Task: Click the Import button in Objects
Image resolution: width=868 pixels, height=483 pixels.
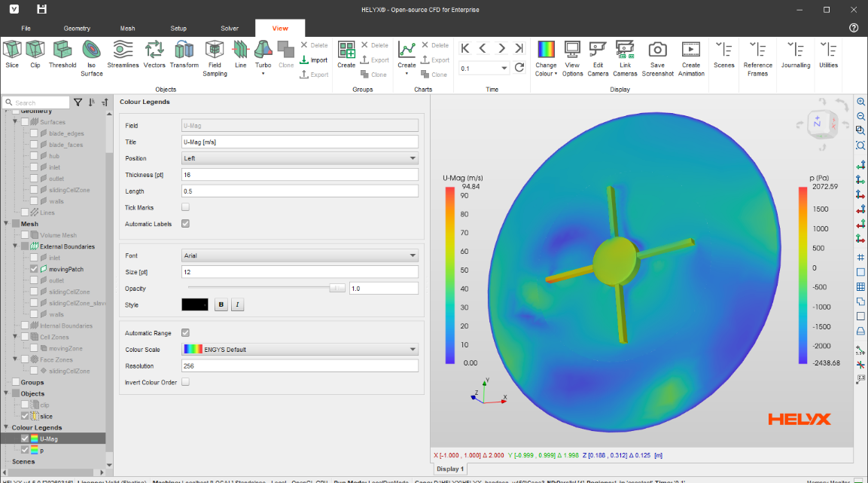Action: point(314,60)
